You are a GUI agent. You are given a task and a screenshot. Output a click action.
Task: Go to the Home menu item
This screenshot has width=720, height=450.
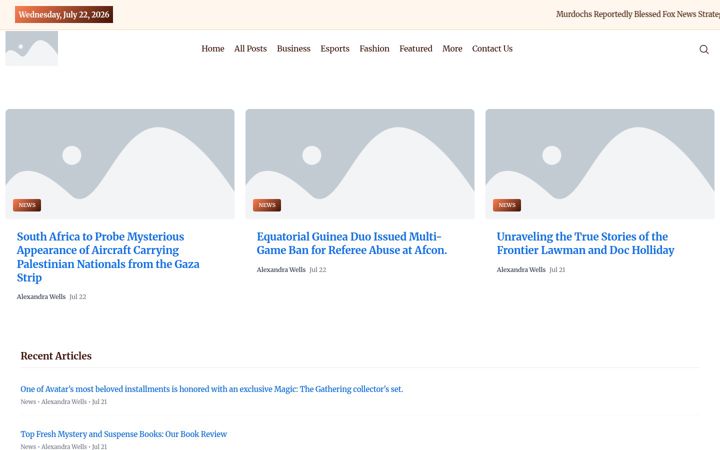(x=213, y=49)
